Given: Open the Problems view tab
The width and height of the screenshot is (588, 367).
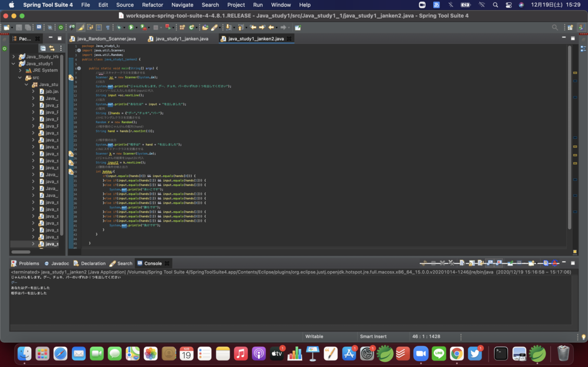Looking at the screenshot, I should [28, 263].
